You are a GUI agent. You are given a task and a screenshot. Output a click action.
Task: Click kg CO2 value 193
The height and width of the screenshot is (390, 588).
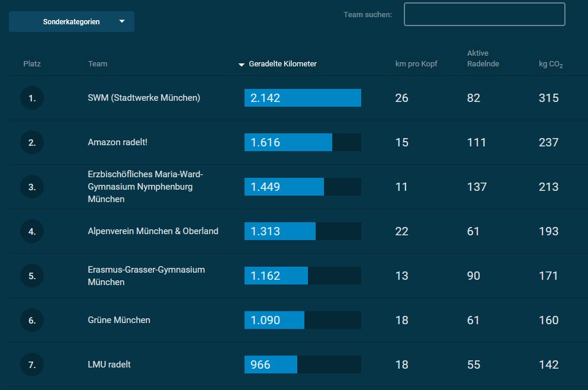[x=549, y=231]
